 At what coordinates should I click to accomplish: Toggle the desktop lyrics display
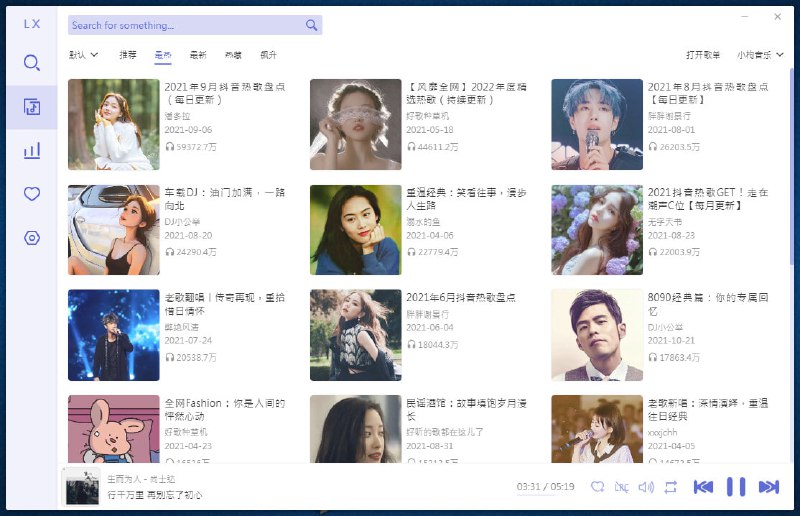(x=622, y=487)
